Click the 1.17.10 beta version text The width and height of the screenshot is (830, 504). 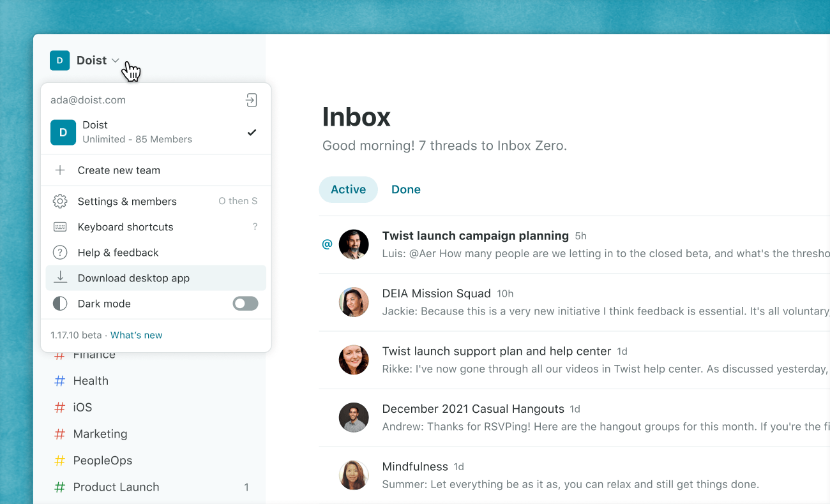pos(76,335)
